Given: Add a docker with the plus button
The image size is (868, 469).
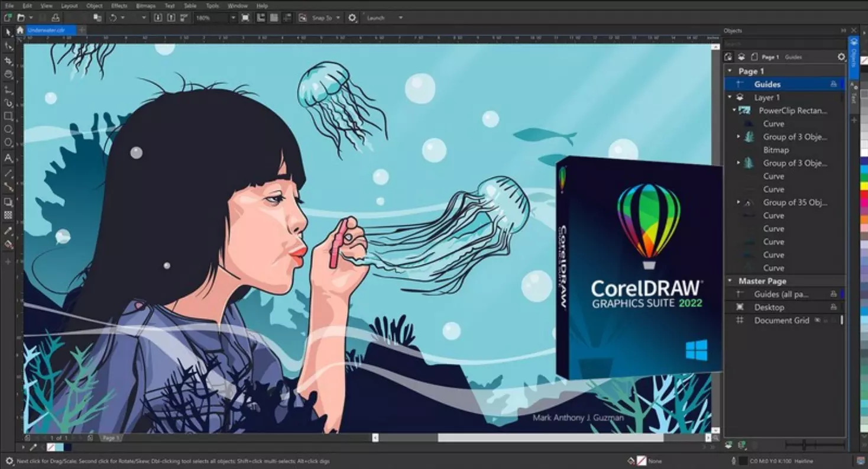Looking at the screenshot, I should coord(853,120).
